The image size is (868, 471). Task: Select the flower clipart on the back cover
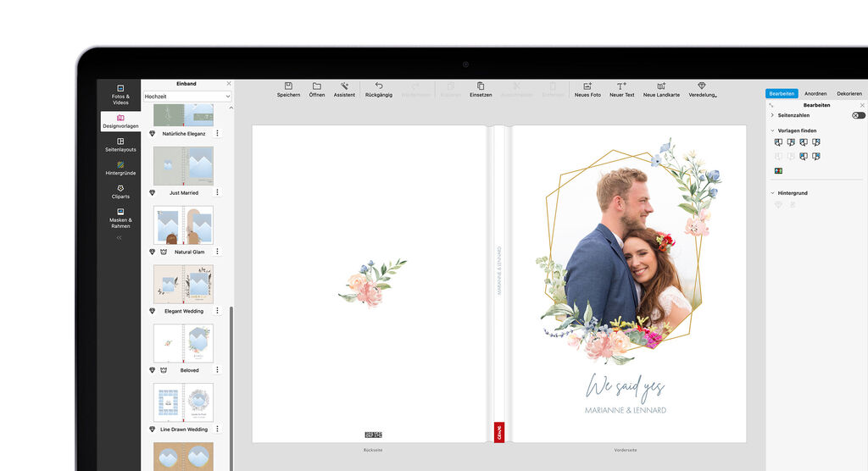pos(372,283)
